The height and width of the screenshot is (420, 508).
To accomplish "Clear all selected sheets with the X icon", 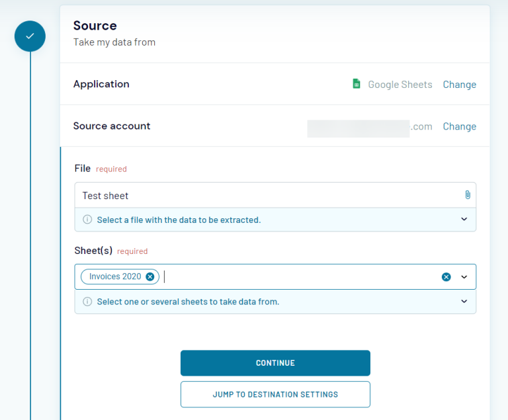I will [446, 276].
